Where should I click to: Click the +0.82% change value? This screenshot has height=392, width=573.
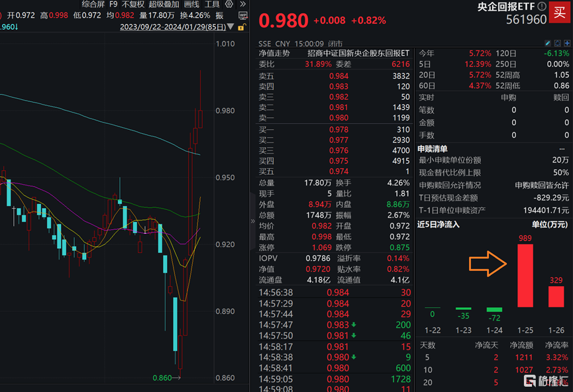pos(368,21)
